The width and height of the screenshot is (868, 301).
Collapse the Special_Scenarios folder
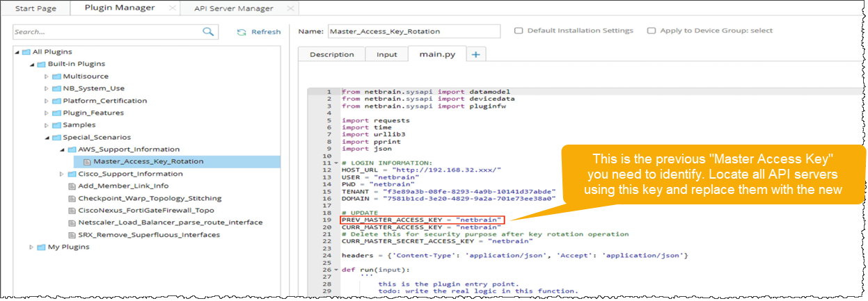(x=47, y=137)
